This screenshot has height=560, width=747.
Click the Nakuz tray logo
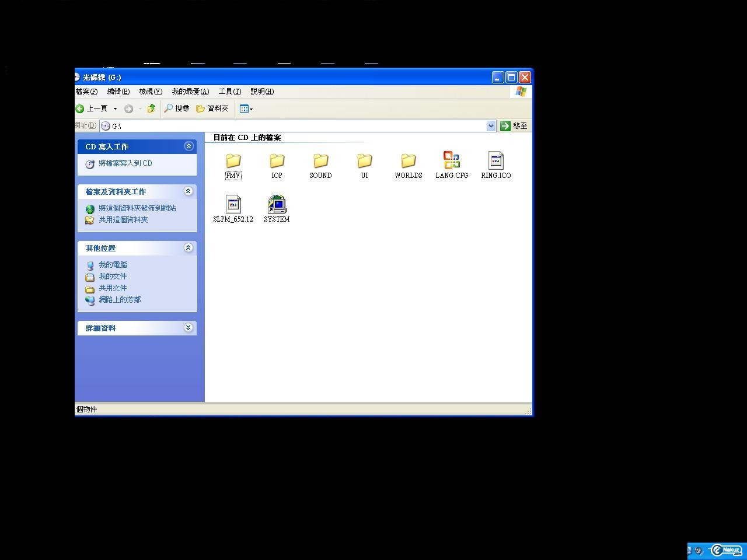point(727,550)
